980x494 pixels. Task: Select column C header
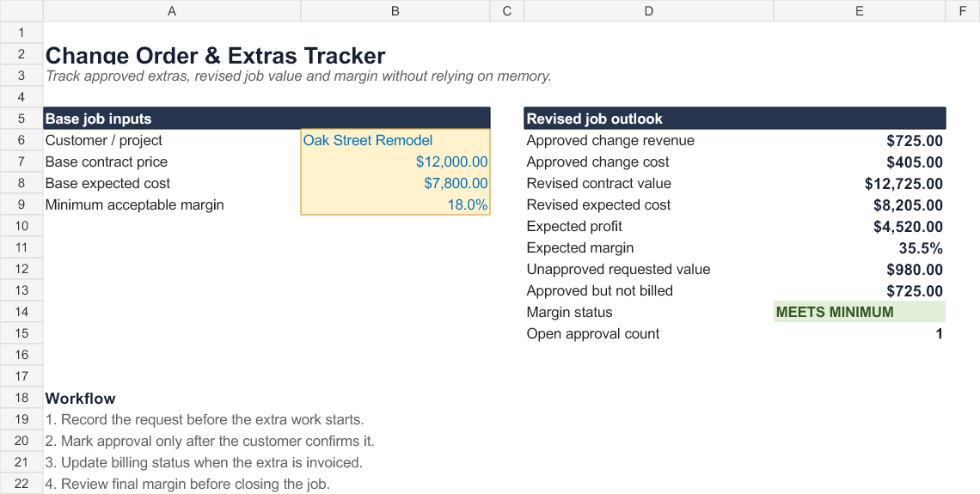[507, 10]
